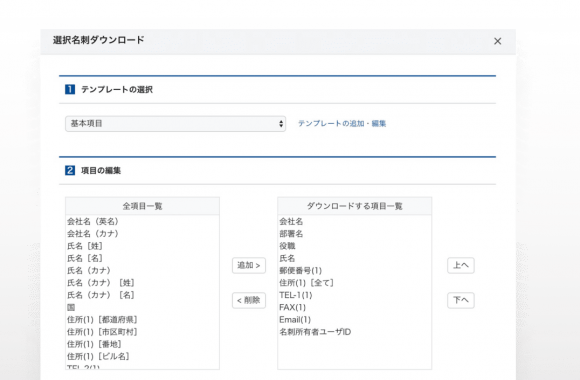Open the 基本項目 template dropdown
The height and width of the screenshot is (380, 580).
click(175, 124)
